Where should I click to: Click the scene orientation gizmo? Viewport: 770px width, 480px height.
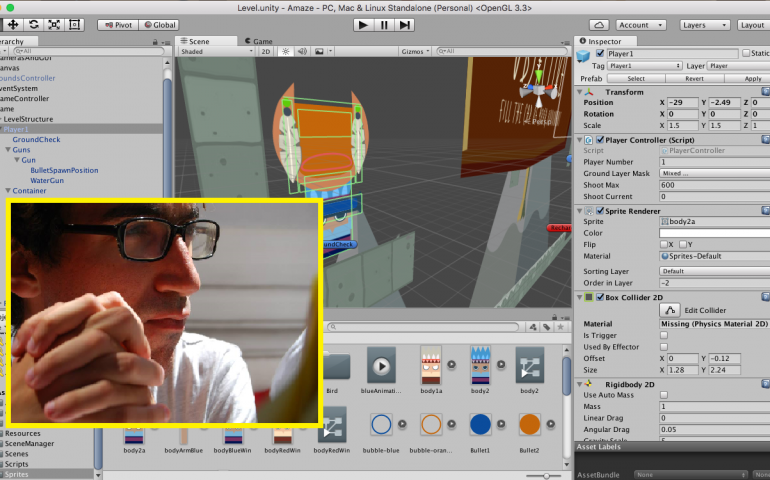(539, 89)
